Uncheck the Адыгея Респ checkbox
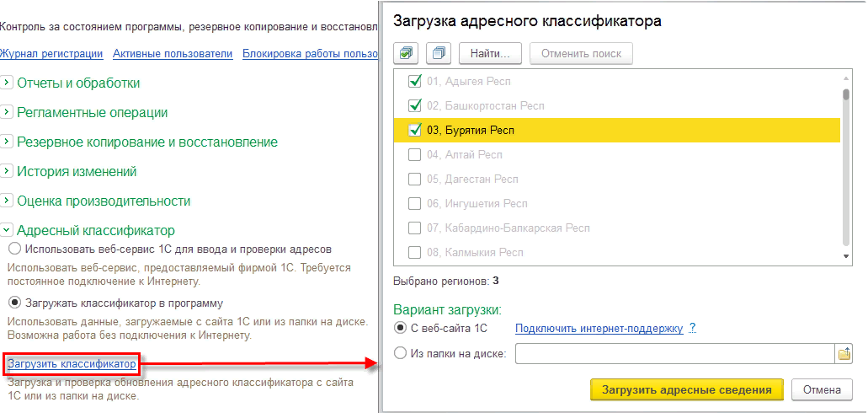 point(414,82)
